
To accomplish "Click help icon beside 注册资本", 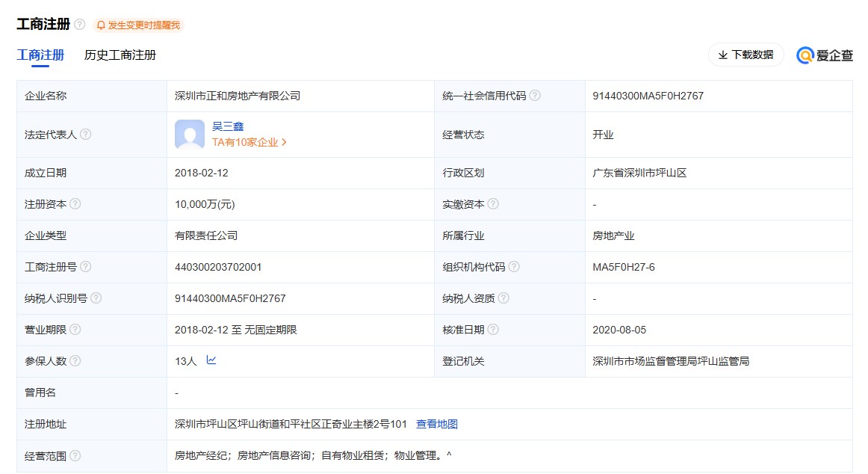I will 75,204.
